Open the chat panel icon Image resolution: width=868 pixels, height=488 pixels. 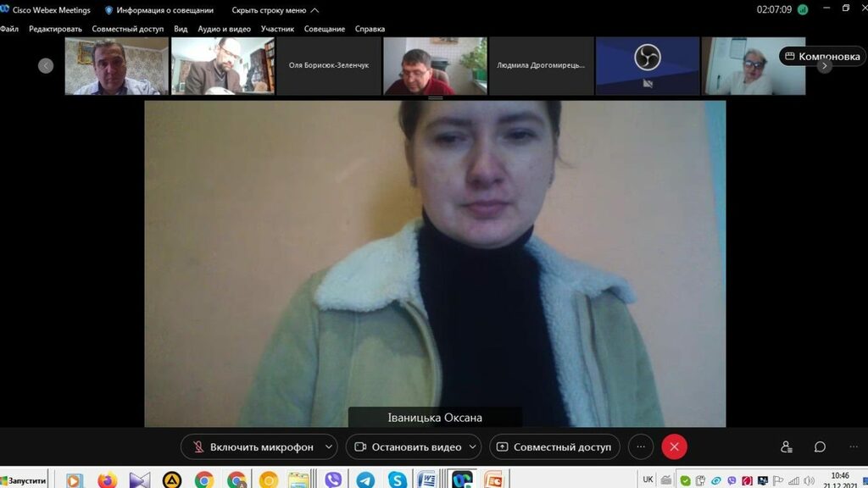[x=820, y=446]
